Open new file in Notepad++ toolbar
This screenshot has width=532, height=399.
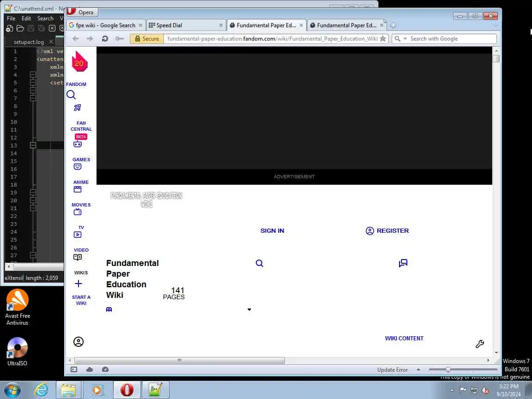pos(10,28)
